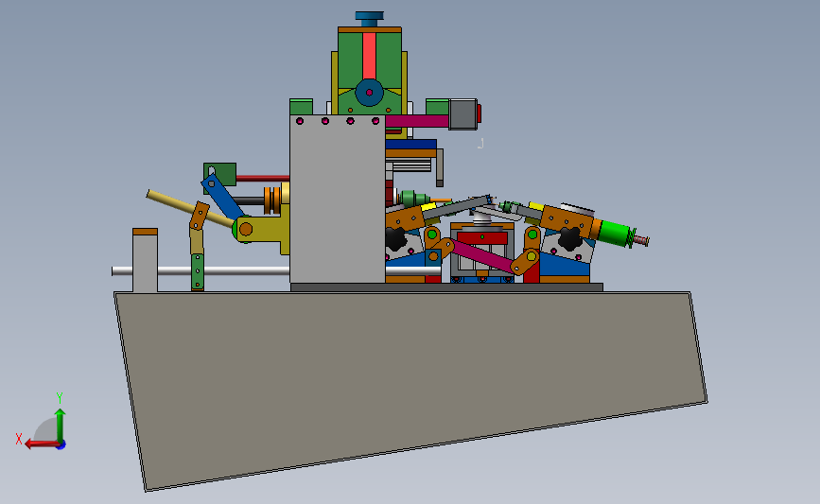Select the blue link arm on the left side

(x=223, y=198)
